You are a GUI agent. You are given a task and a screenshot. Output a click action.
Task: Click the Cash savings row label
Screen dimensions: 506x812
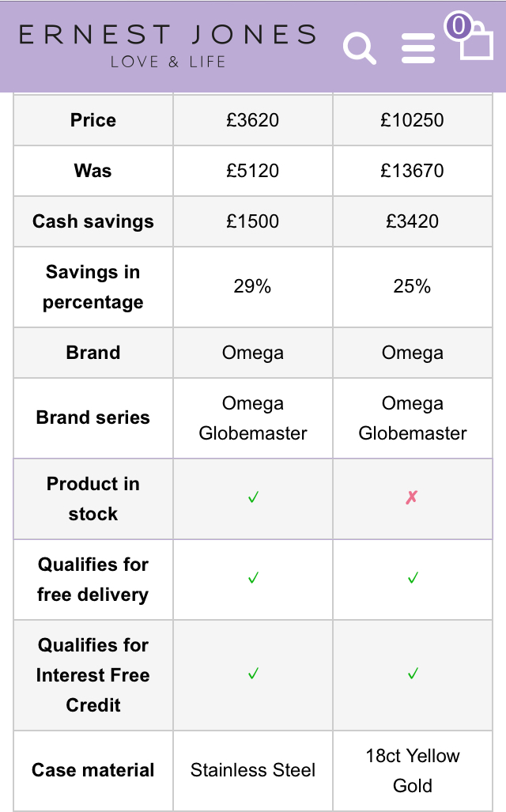93,221
